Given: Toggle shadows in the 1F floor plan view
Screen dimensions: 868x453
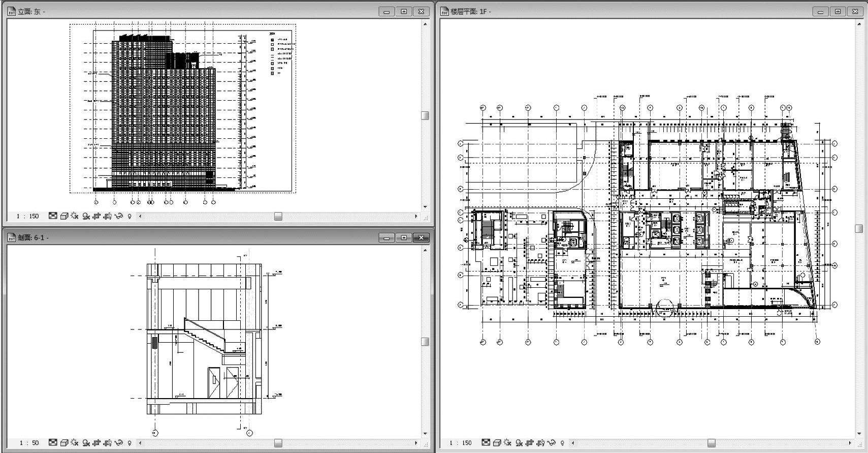Looking at the screenshot, I should (519, 443).
